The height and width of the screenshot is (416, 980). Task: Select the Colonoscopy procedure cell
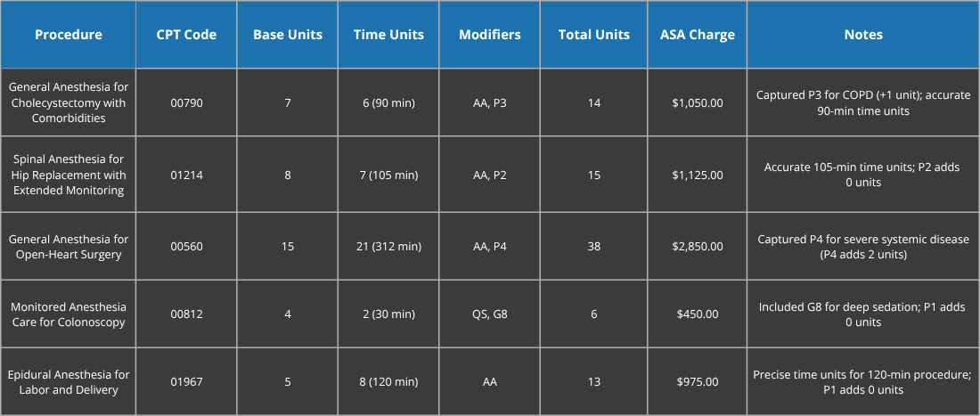(69, 314)
